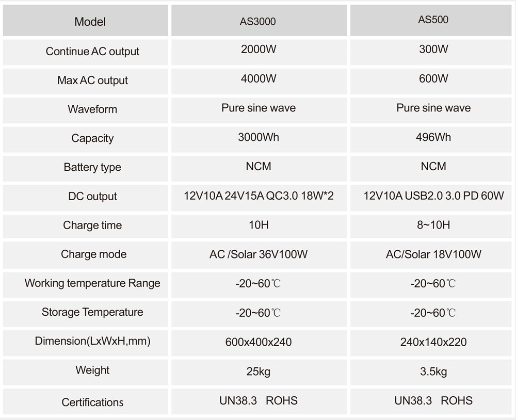Image resolution: width=516 pixels, height=420 pixels.
Task: Click the 496Wh capacity cell
Action: point(433,137)
